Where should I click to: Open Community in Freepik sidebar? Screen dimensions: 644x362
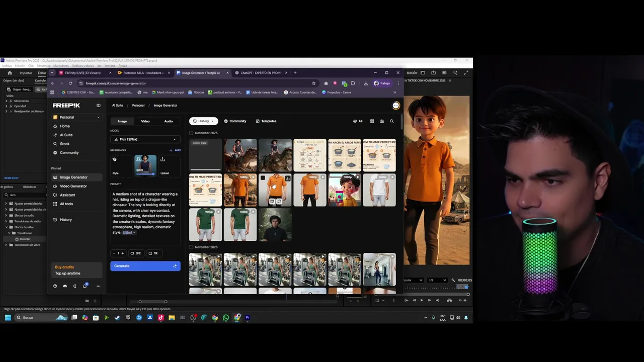coord(69,152)
